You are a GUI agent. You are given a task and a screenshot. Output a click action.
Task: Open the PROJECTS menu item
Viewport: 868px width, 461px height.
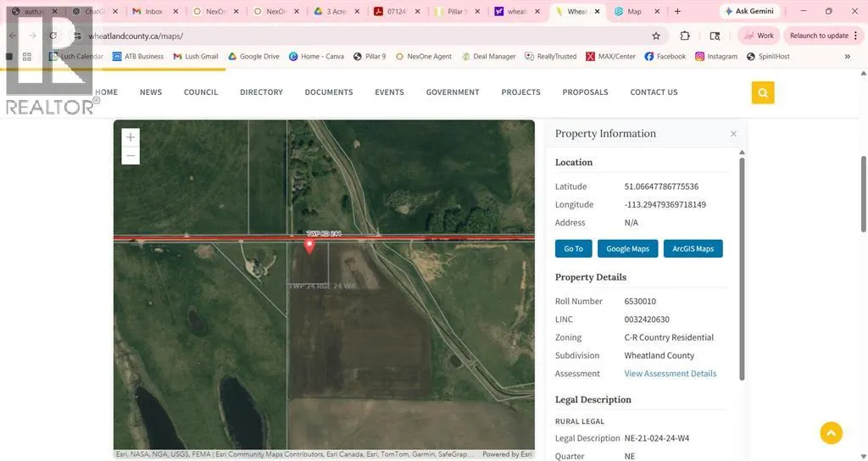[x=520, y=92]
